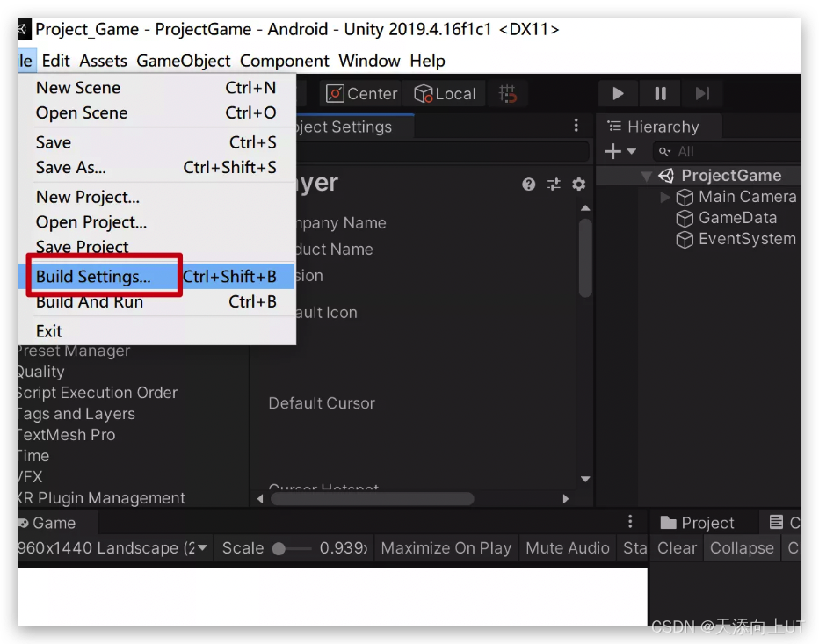Click the Hierarchy search field

point(728,151)
